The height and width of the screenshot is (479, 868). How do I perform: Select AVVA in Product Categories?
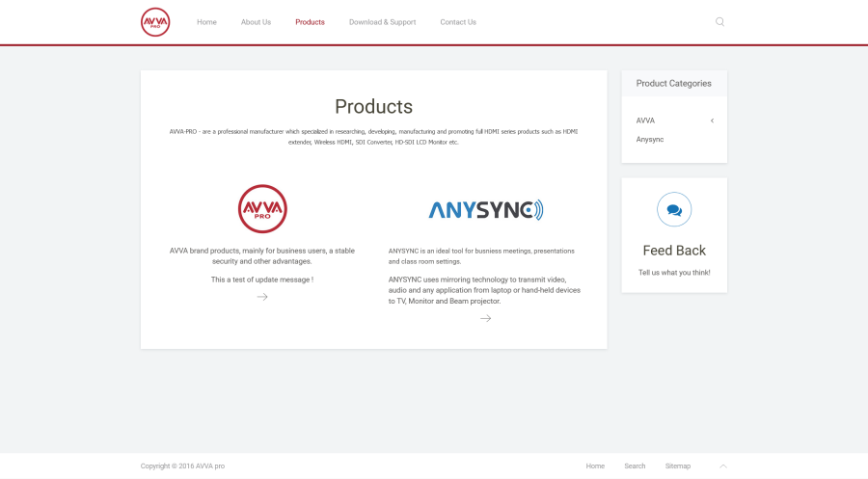[x=645, y=120]
